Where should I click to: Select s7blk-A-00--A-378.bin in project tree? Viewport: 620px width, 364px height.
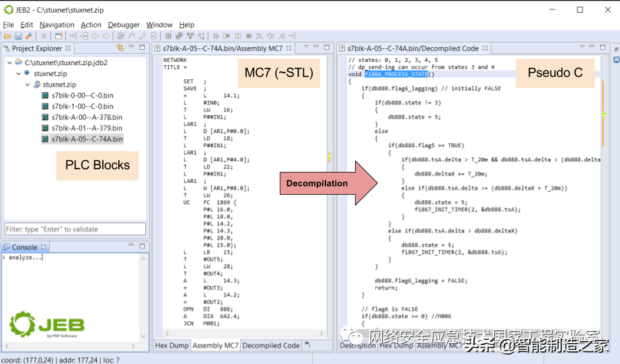(x=87, y=117)
